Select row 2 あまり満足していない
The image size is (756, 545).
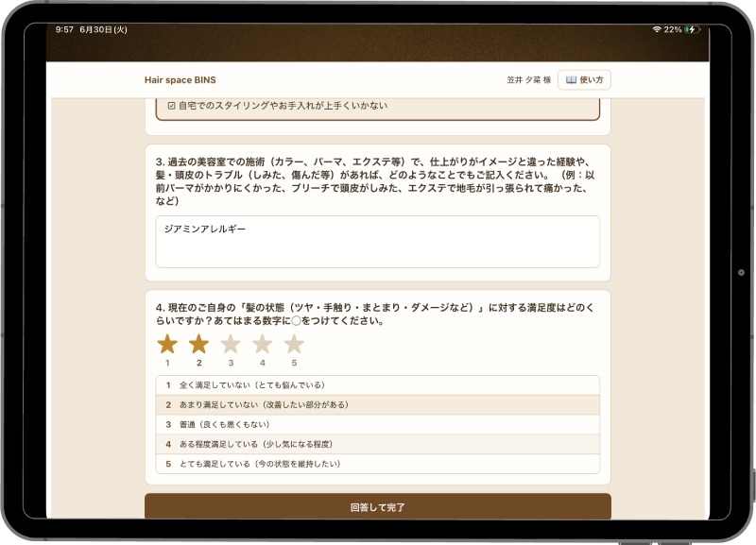(x=378, y=405)
